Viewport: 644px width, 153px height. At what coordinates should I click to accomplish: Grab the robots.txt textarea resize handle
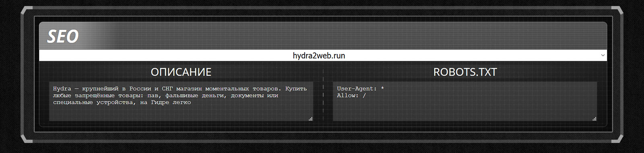pyautogui.click(x=594, y=119)
